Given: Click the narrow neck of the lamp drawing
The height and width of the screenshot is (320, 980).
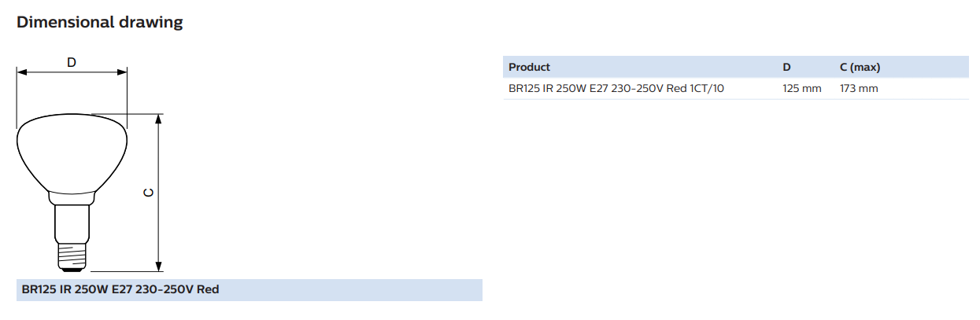Looking at the screenshot, I should tap(71, 220).
